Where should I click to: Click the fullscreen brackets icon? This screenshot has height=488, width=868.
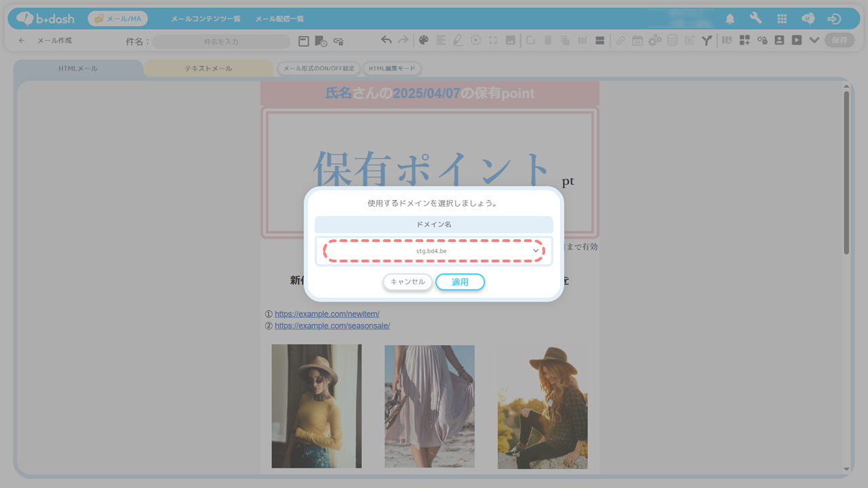493,41
